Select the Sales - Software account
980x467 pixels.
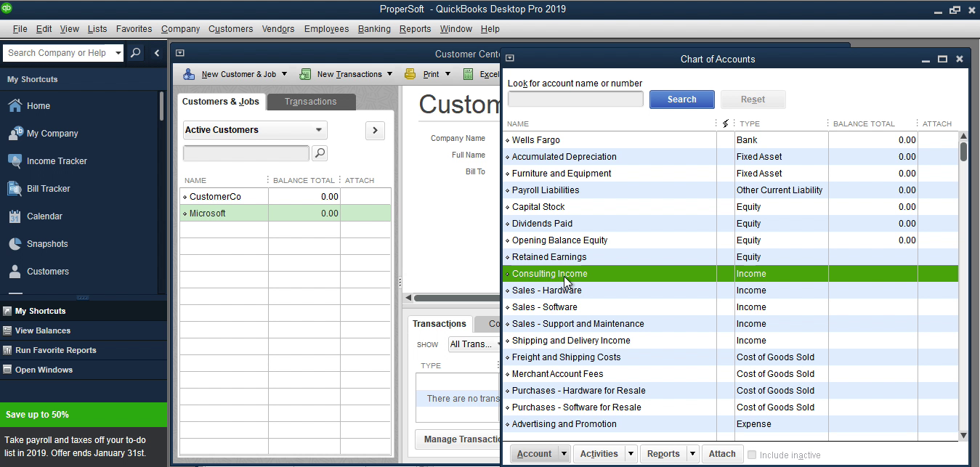pyautogui.click(x=730, y=307)
